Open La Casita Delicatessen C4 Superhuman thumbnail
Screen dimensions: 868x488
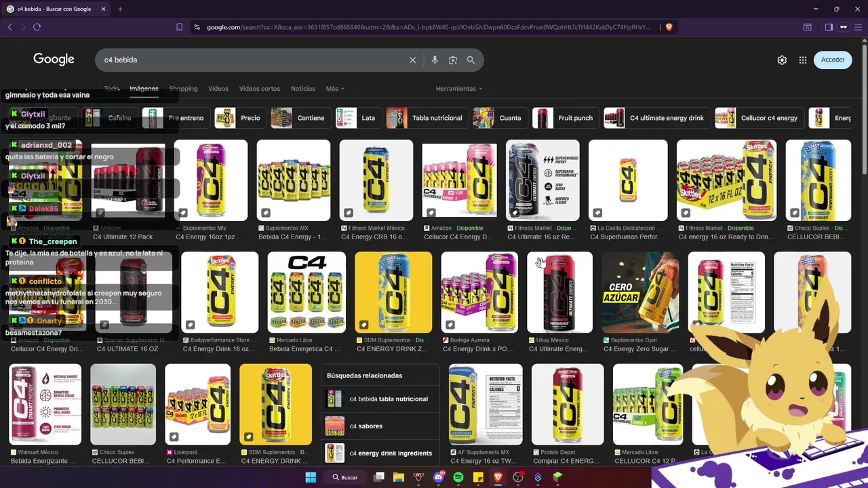tap(628, 180)
